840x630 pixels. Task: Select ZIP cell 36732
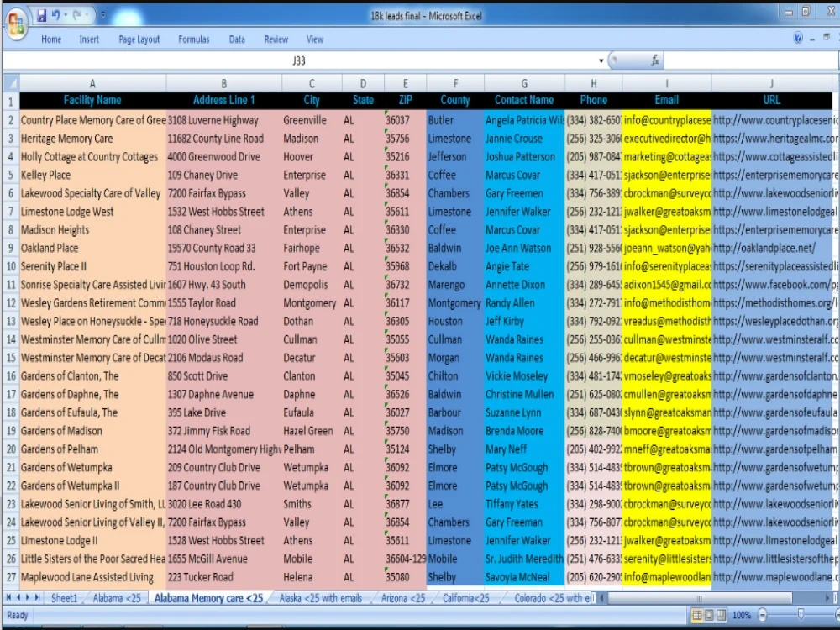(x=405, y=285)
